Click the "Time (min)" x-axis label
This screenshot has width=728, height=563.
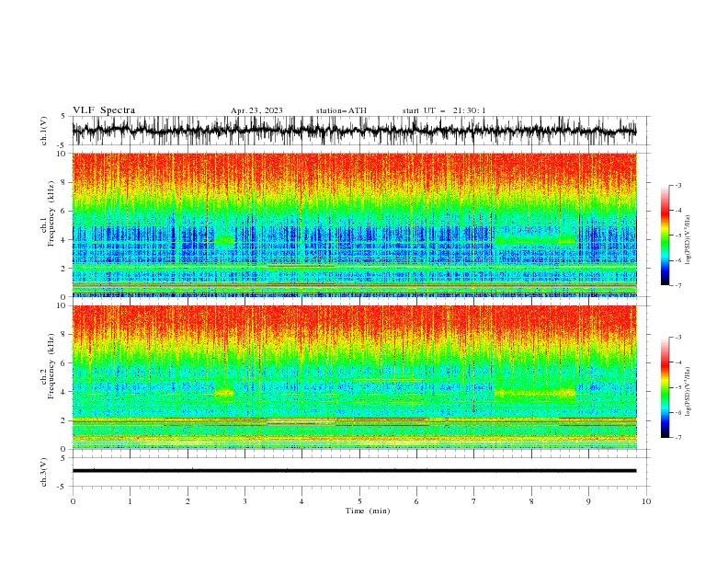pyautogui.click(x=368, y=511)
